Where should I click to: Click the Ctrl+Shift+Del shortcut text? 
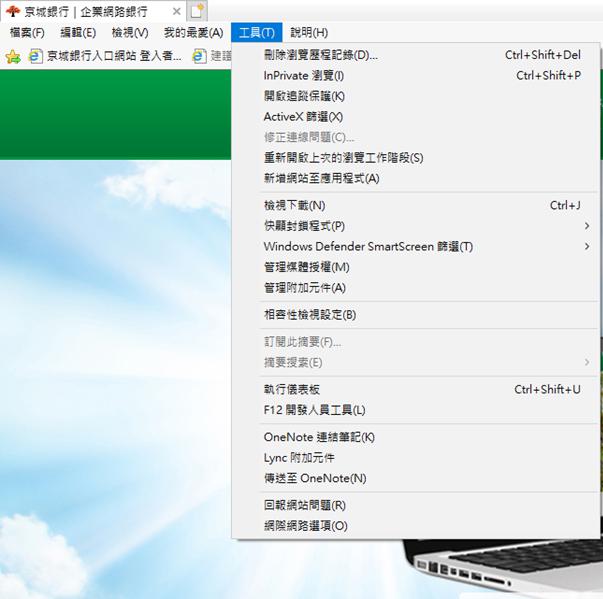[x=543, y=55]
